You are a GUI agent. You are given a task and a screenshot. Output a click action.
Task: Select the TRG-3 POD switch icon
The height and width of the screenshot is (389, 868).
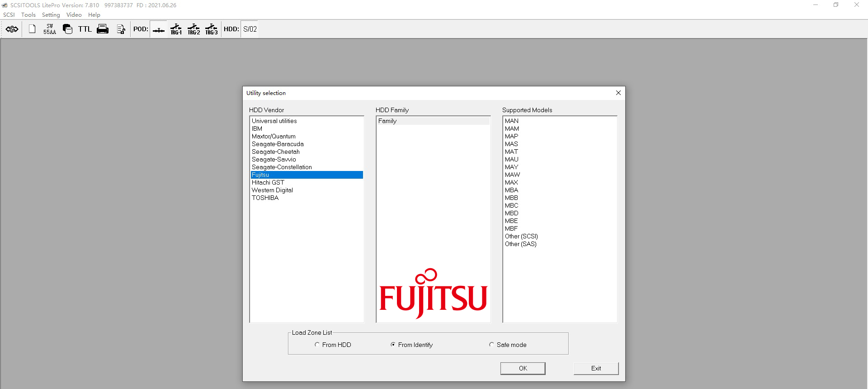point(212,29)
